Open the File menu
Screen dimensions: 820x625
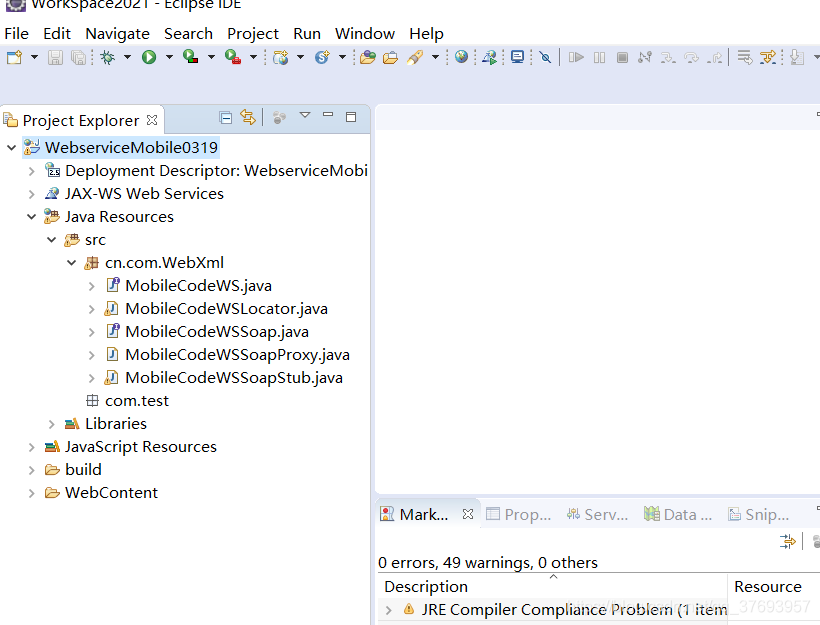pyautogui.click(x=16, y=33)
